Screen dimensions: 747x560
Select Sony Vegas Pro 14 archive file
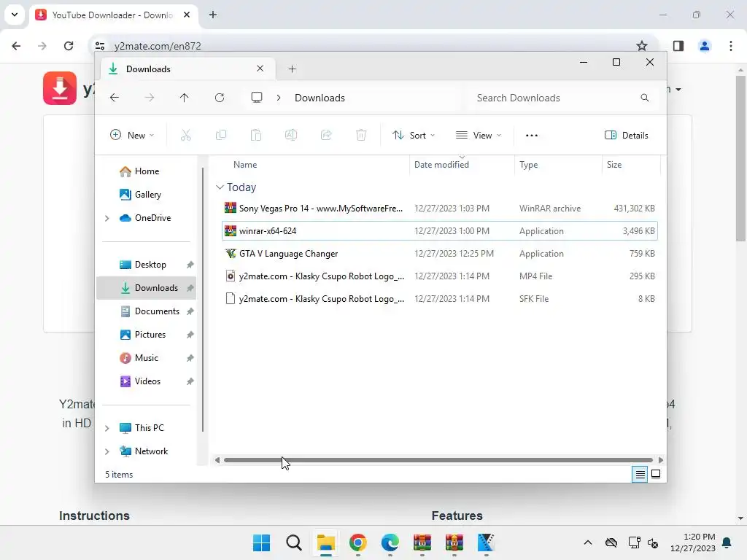(440, 209)
